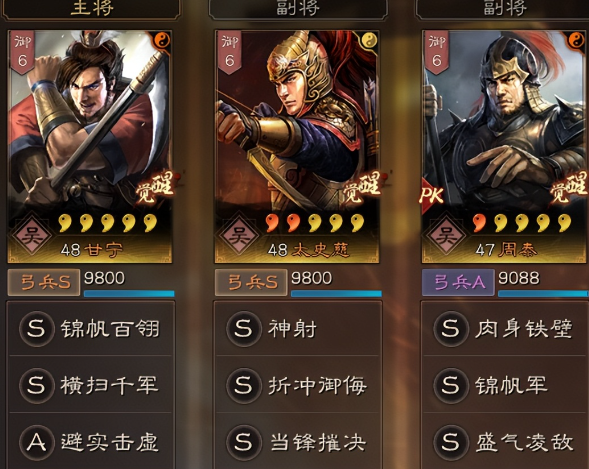Click the yin-yang icon on Taishi Ci's card

370,40
